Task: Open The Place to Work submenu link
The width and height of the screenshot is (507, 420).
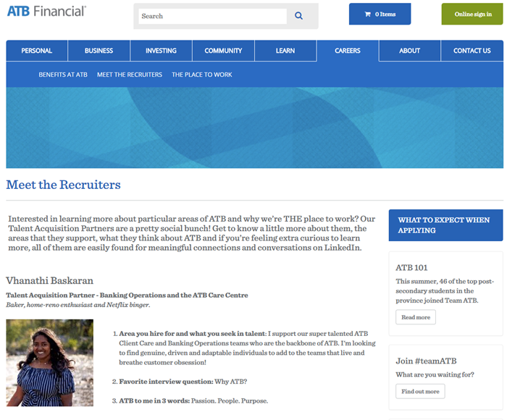Action: click(x=202, y=75)
